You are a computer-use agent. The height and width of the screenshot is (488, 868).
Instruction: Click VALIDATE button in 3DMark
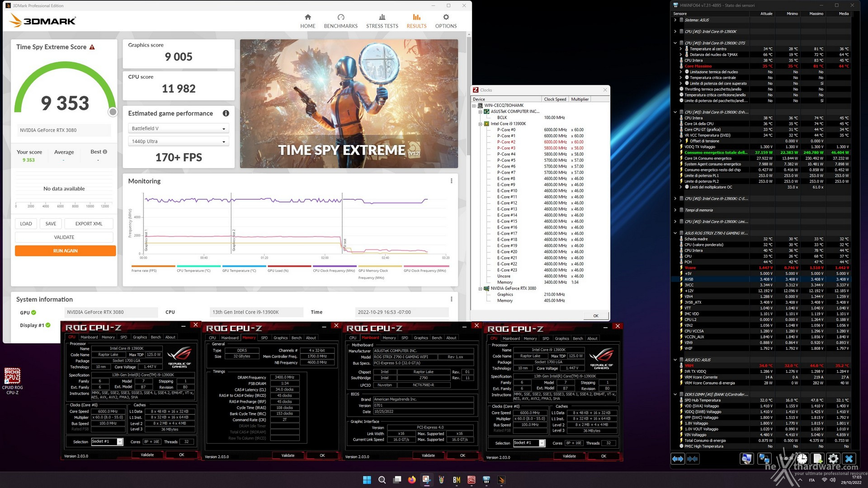click(64, 237)
